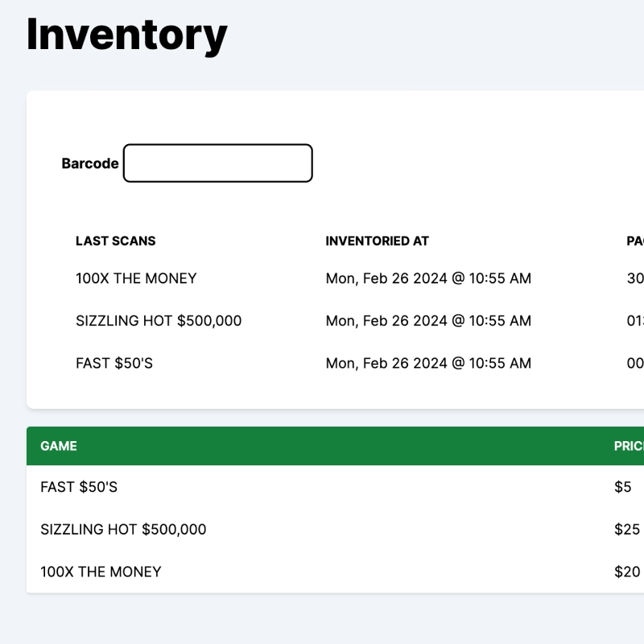
Task: Click the INVENTORIED AT column header
Action: point(377,241)
